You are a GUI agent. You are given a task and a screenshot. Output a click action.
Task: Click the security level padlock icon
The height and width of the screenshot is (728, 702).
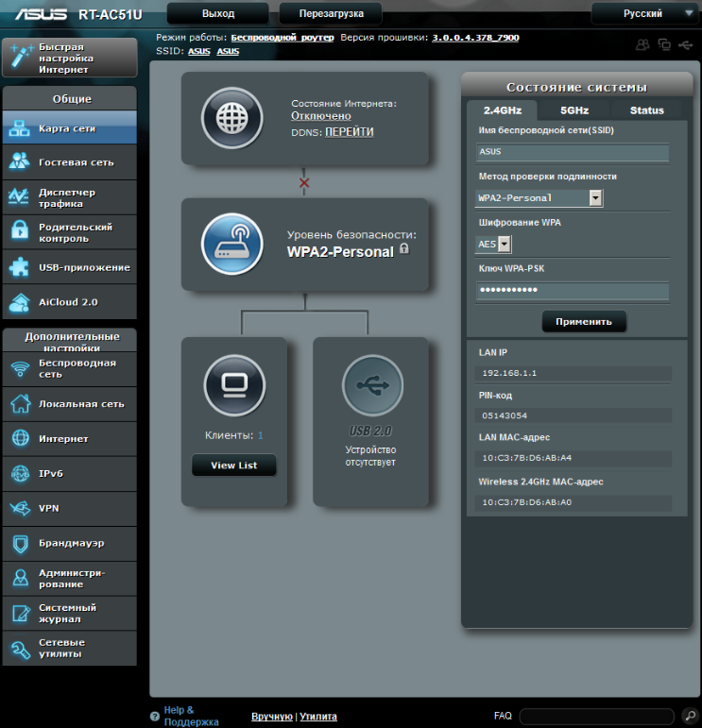coord(404,248)
